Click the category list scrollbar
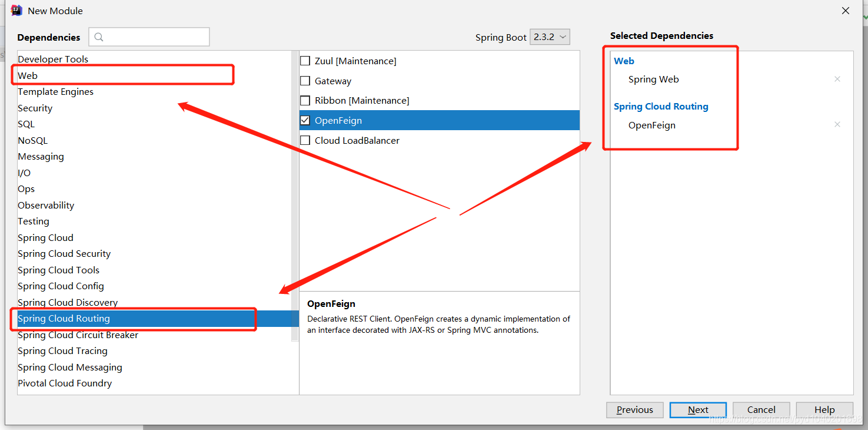The width and height of the screenshot is (868, 430). [295, 197]
